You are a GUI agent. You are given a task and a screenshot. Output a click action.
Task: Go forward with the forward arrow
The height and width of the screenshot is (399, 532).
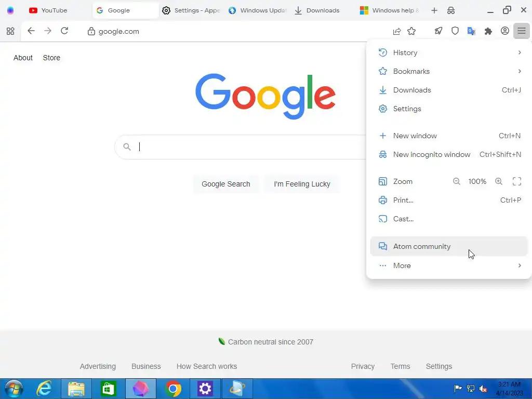(x=48, y=31)
